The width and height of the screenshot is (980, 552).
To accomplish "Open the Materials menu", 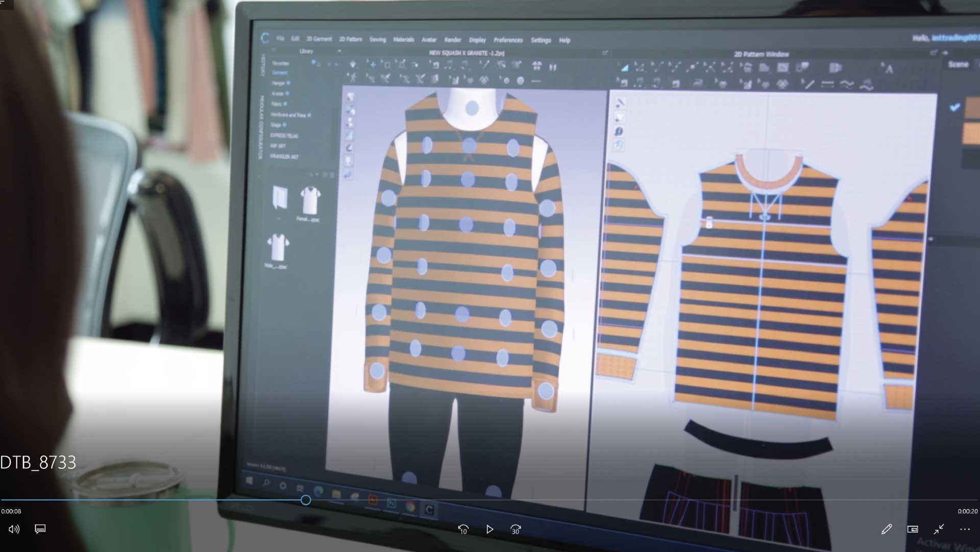I will [x=403, y=39].
